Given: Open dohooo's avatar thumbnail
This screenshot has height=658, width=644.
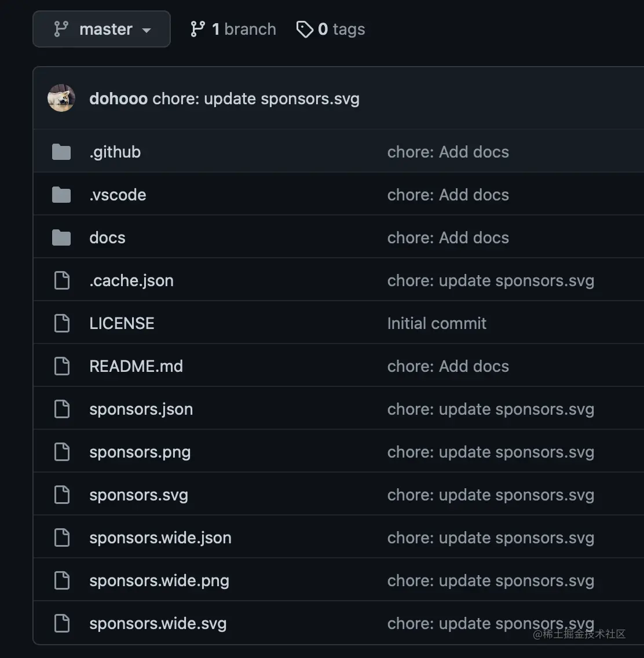Looking at the screenshot, I should tap(61, 98).
